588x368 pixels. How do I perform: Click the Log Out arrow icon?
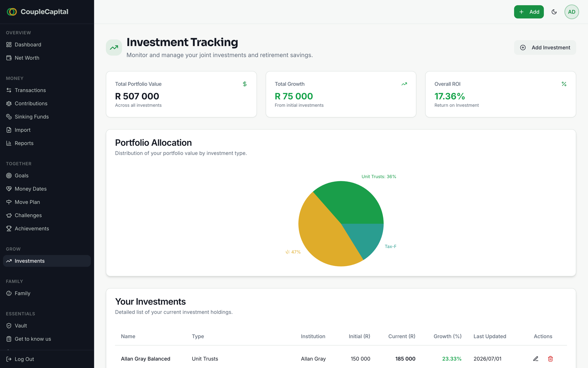(9, 359)
